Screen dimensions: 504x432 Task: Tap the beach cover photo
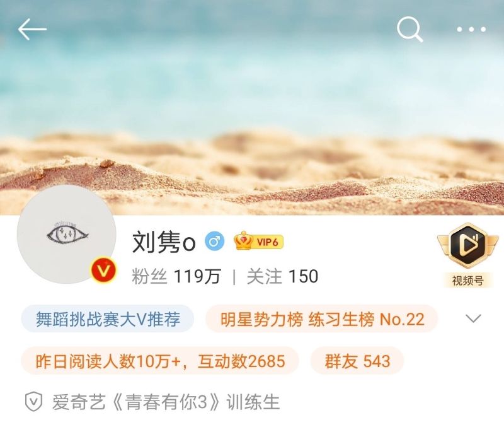click(252, 107)
